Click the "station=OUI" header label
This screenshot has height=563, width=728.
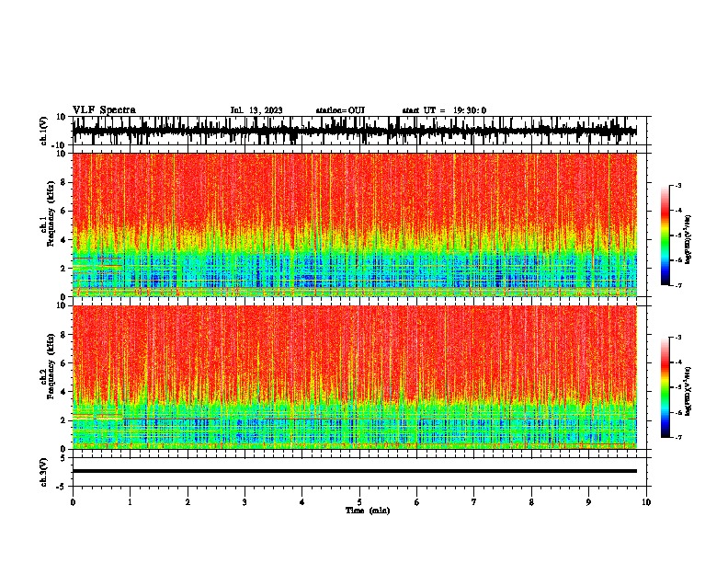click(340, 110)
